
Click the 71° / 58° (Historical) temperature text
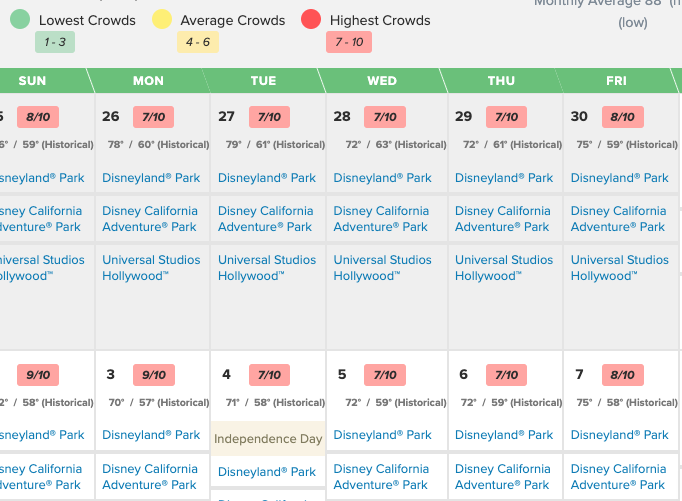275,403
